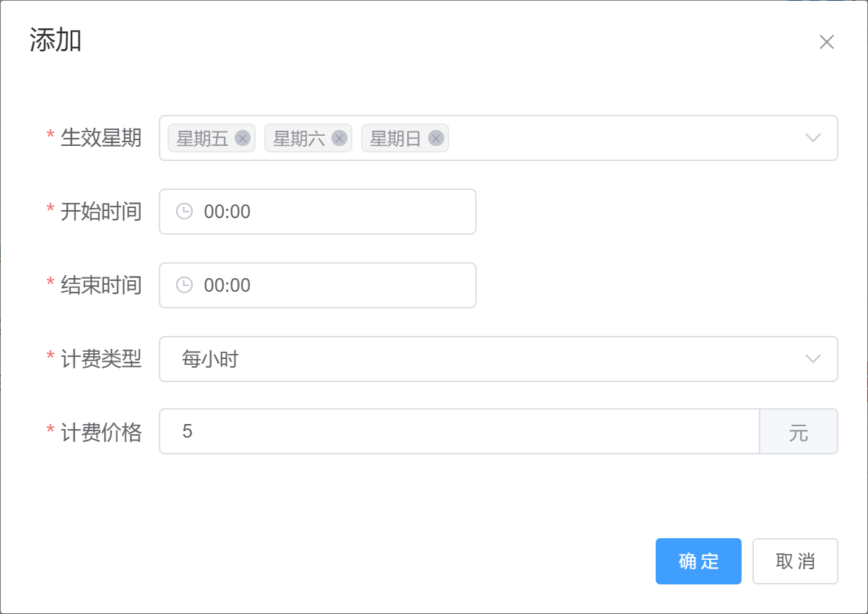
Task: Remove the 星期五 tag
Action: click(243, 138)
